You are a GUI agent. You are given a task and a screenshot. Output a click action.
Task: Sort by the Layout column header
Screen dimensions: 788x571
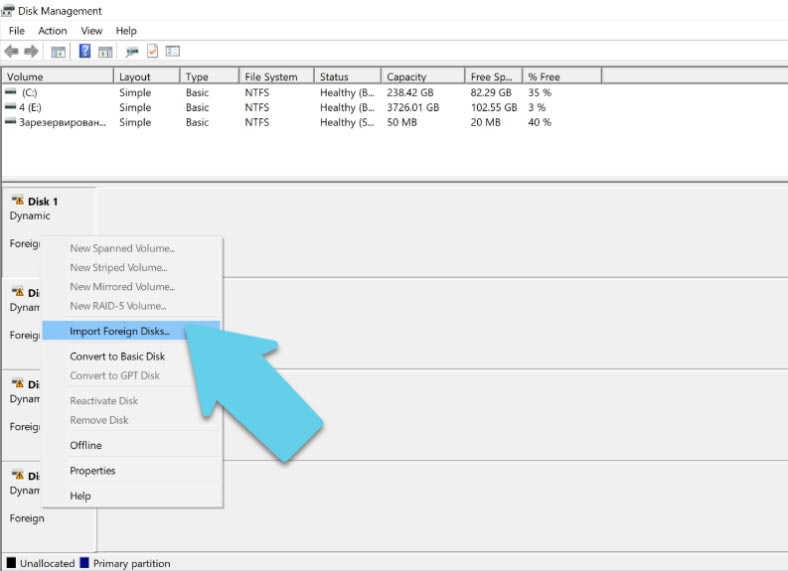147,76
